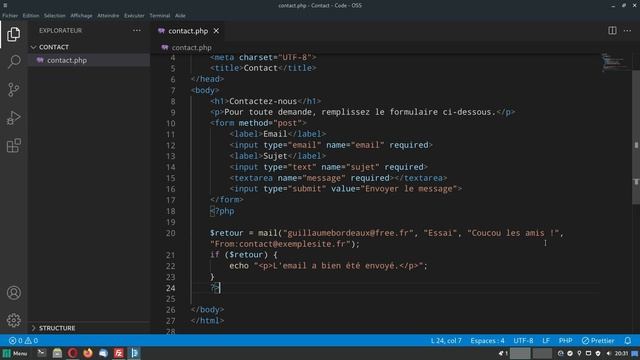Click the Contactez-nous heading text
This screenshot has width=640, height=360.
263,101
